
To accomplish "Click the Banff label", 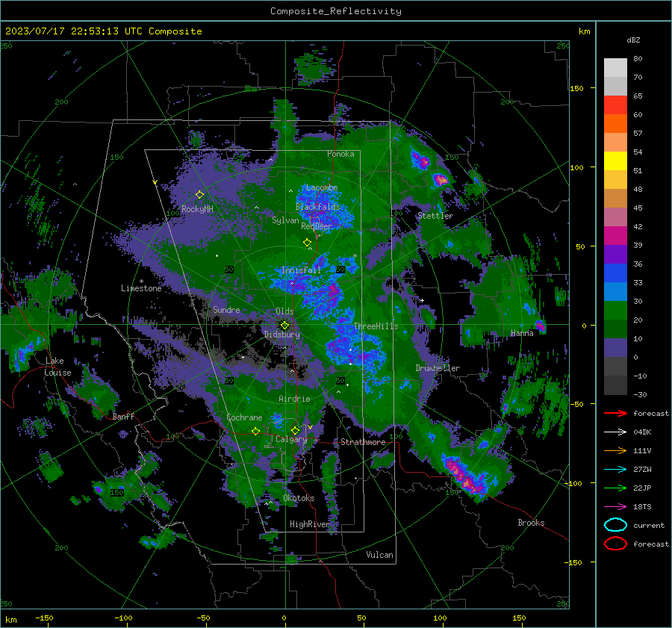I will 123,416.
